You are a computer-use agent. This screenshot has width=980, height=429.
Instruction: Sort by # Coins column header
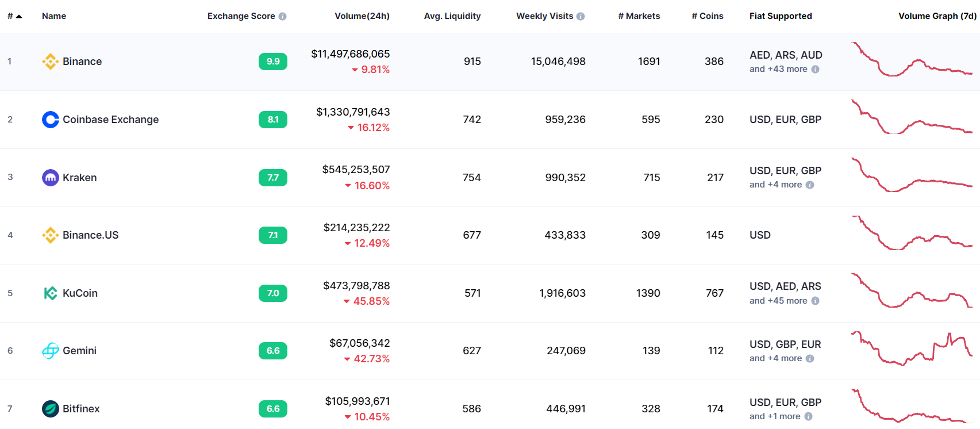click(x=708, y=16)
